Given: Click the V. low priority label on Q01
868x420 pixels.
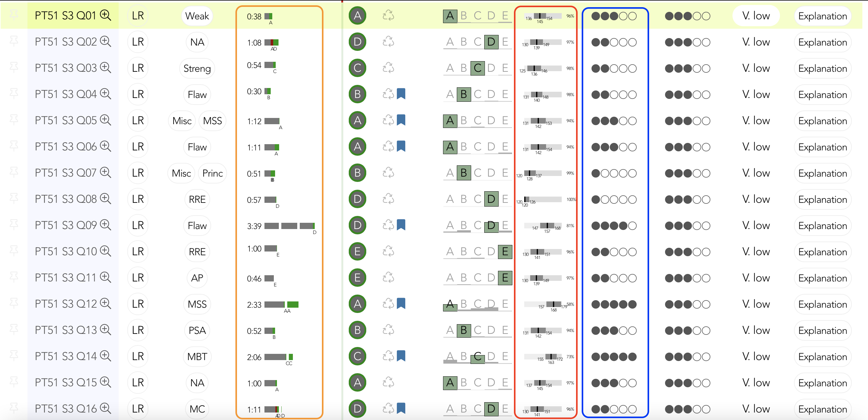Looking at the screenshot, I should coord(756,16).
